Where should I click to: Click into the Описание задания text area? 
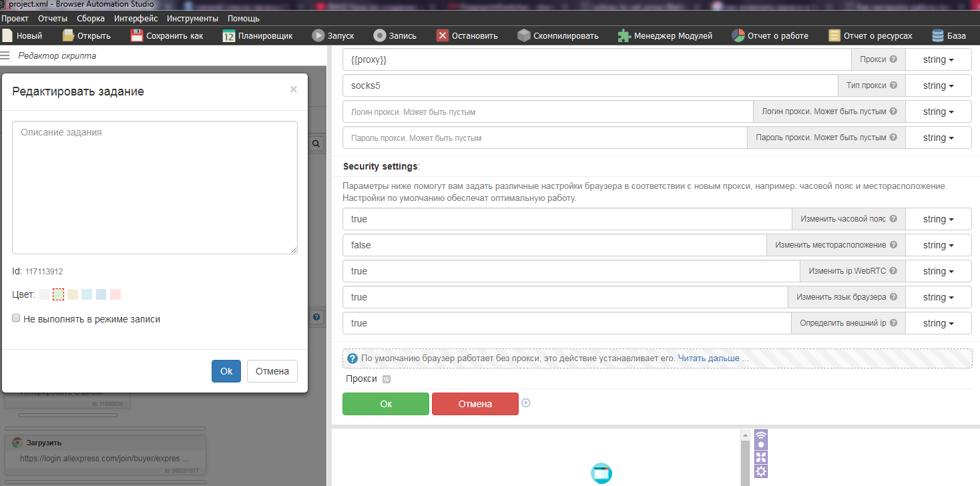pyautogui.click(x=155, y=188)
